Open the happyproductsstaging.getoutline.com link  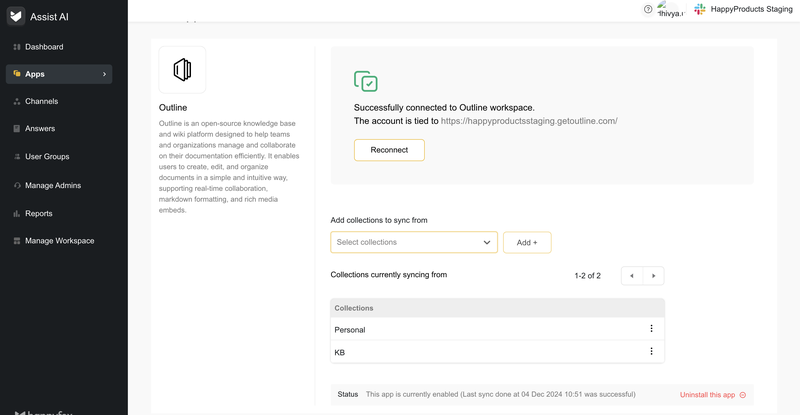[x=529, y=121]
